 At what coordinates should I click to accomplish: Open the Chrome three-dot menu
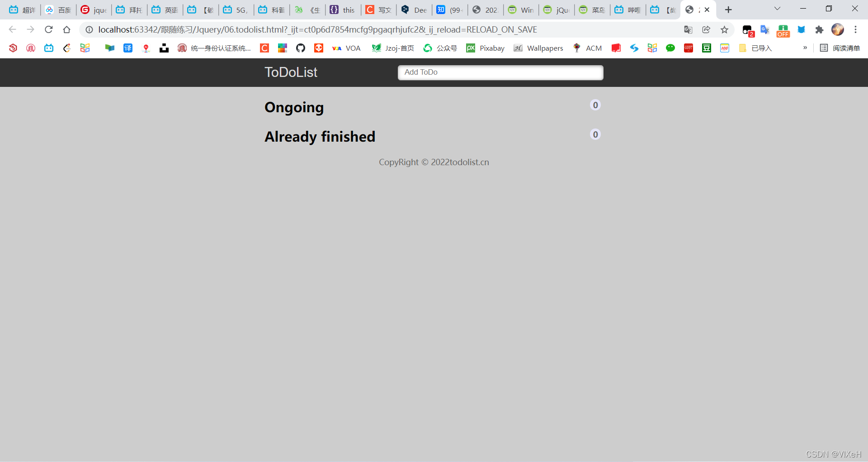point(855,29)
